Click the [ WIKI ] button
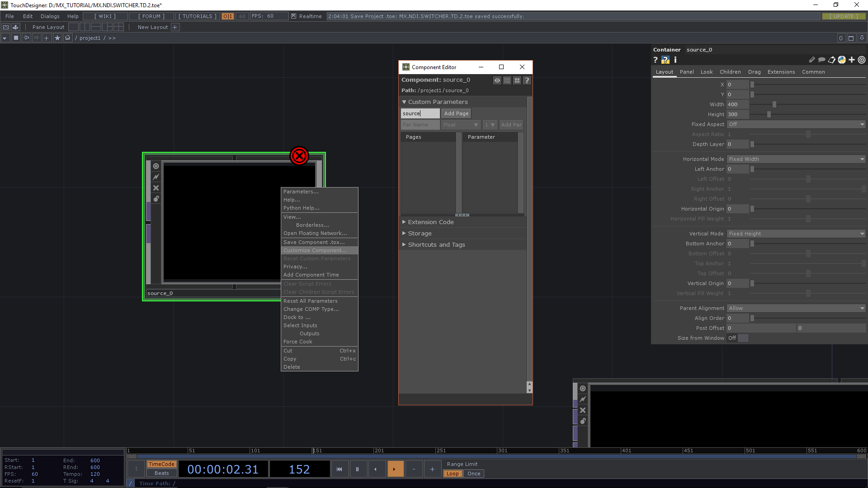The width and height of the screenshot is (868, 488). (x=105, y=16)
